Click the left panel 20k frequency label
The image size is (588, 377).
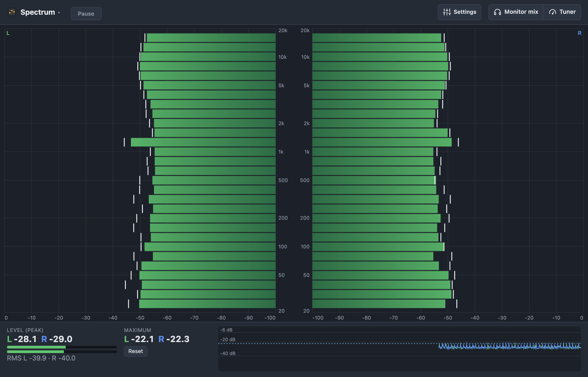point(283,31)
